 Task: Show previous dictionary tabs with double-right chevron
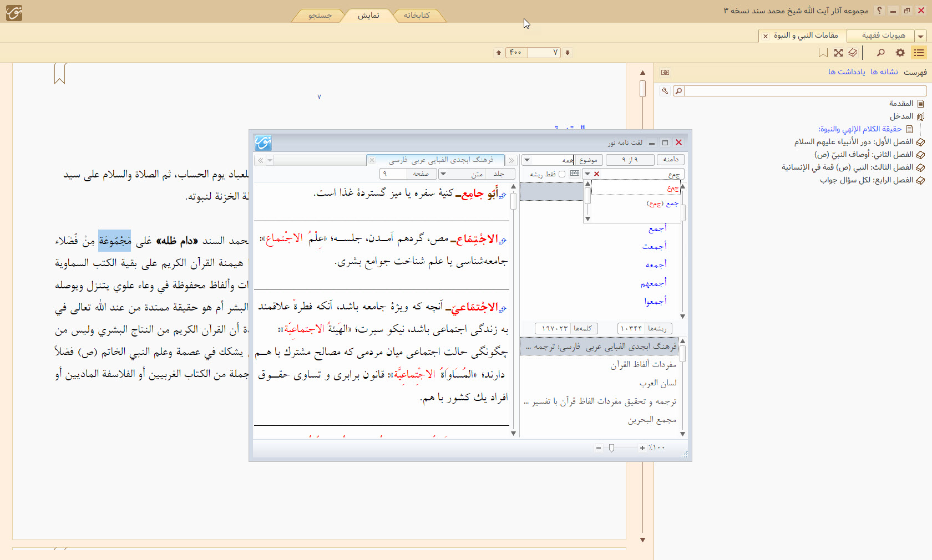coord(511,160)
